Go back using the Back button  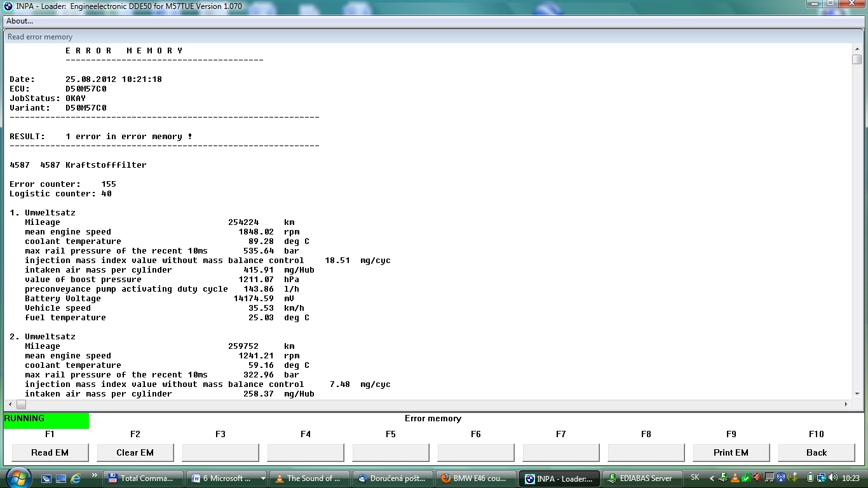pyautogui.click(x=816, y=452)
